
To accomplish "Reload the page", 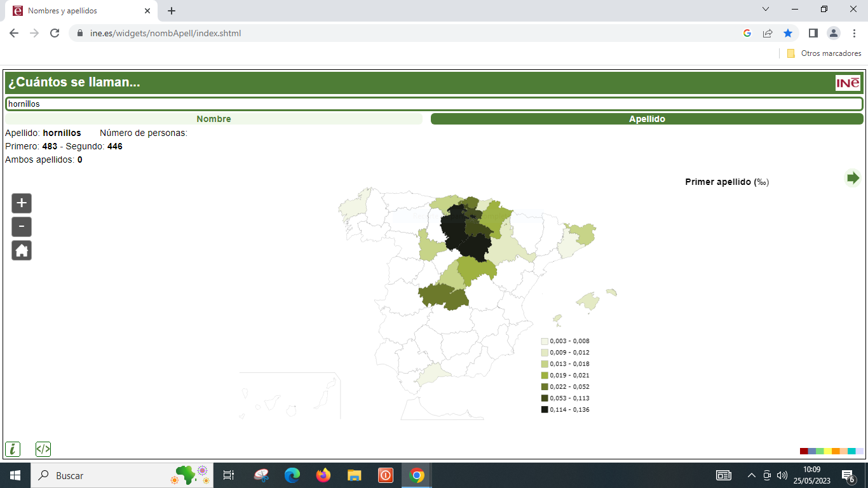I will pyautogui.click(x=55, y=33).
